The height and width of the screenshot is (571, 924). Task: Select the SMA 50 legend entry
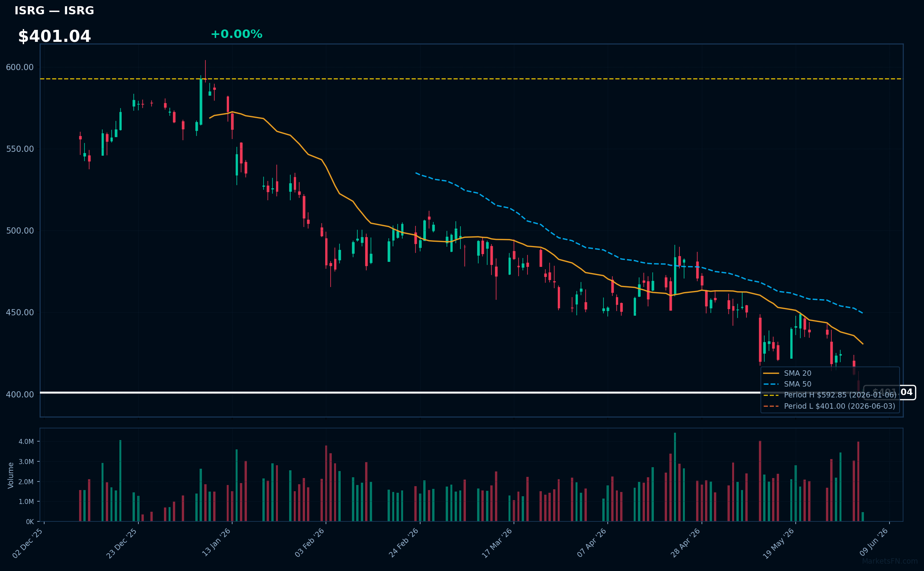[787, 384]
